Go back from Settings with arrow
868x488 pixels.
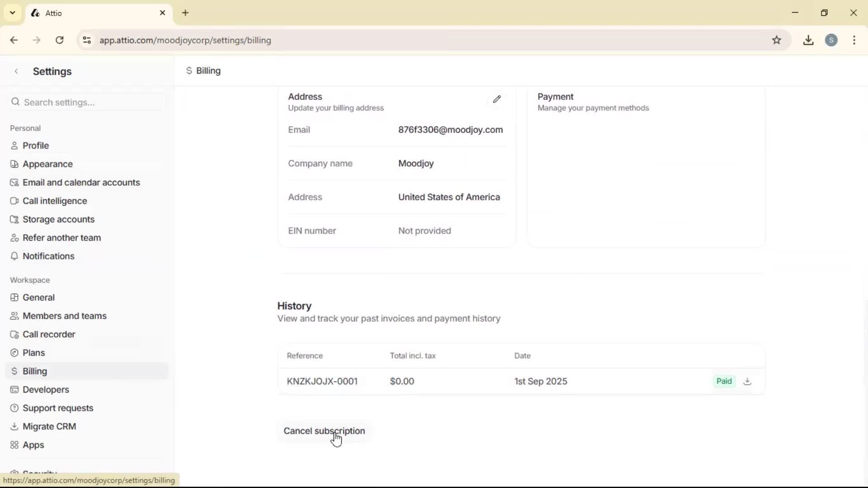point(16,71)
